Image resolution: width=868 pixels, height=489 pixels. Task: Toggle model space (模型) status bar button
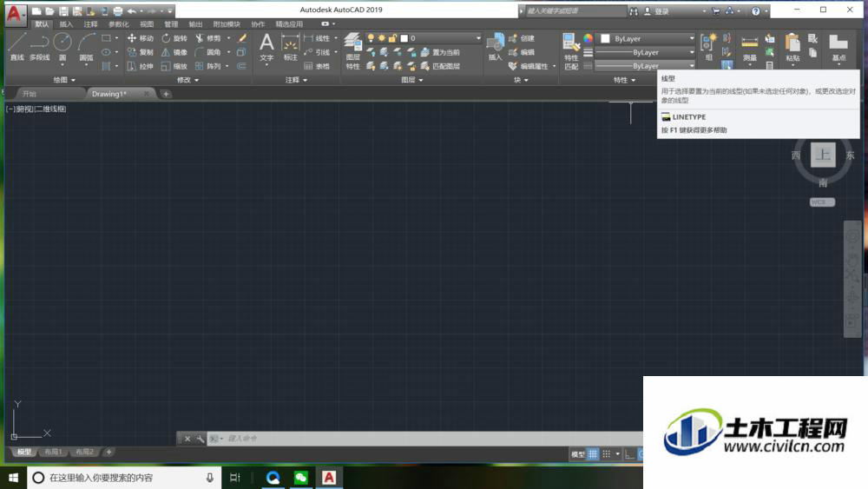pyautogui.click(x=578, y=454)
